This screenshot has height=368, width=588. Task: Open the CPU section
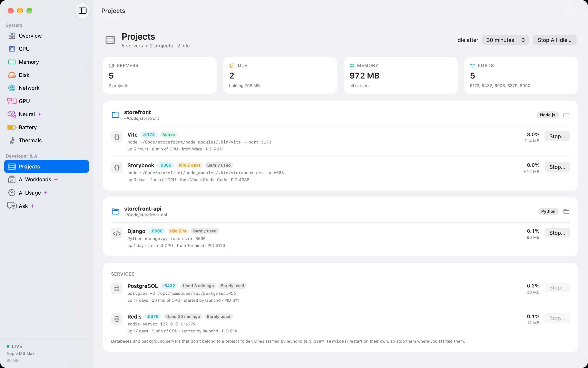(x=46, y=49)
